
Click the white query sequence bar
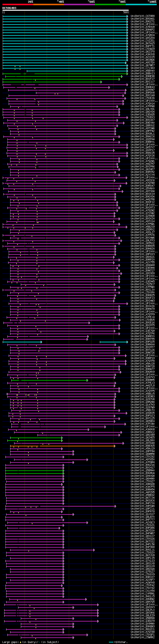[65, 10]
